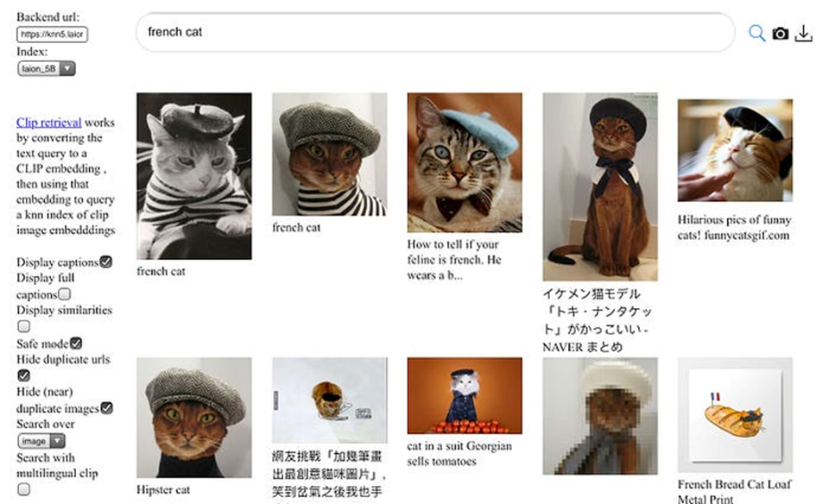Open the French Bread Cat Loaf thumbnail

point(735,415)
